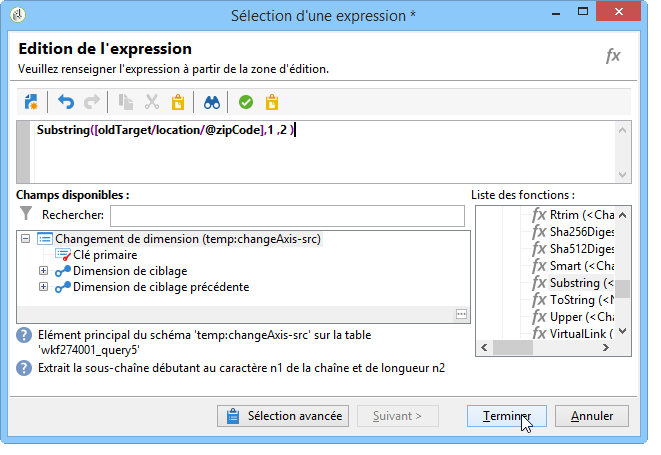Click green checkmark to validate expression
The height and width of the screenshot is (455, 661).
246,102
